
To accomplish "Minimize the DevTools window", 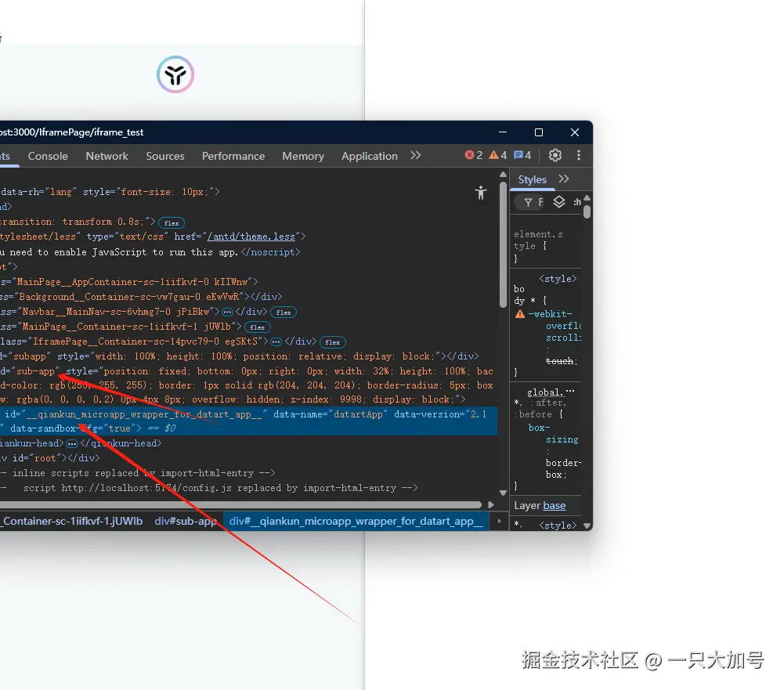I will pos(503,132).
